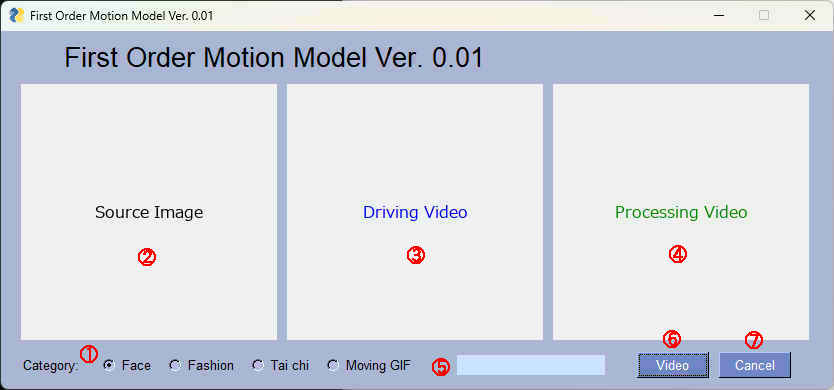This screenshot has height=390, width=834.
Task: Click the Category label text
Action: coord(51,366)
